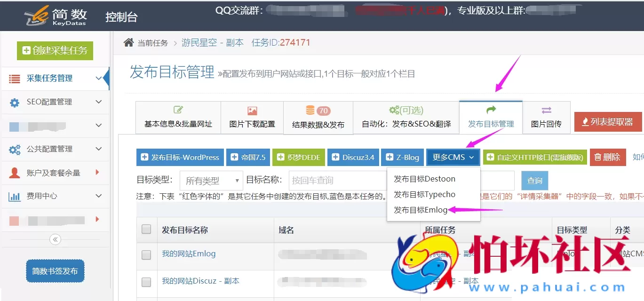Expand the 费用中心 sidebar menu
The width and height of the screenshot is (644, 301).
[98, 196]
